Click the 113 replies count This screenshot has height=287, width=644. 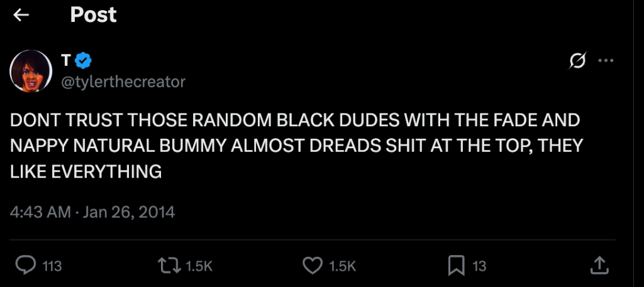pyautogui.click(x=52, y=266)
